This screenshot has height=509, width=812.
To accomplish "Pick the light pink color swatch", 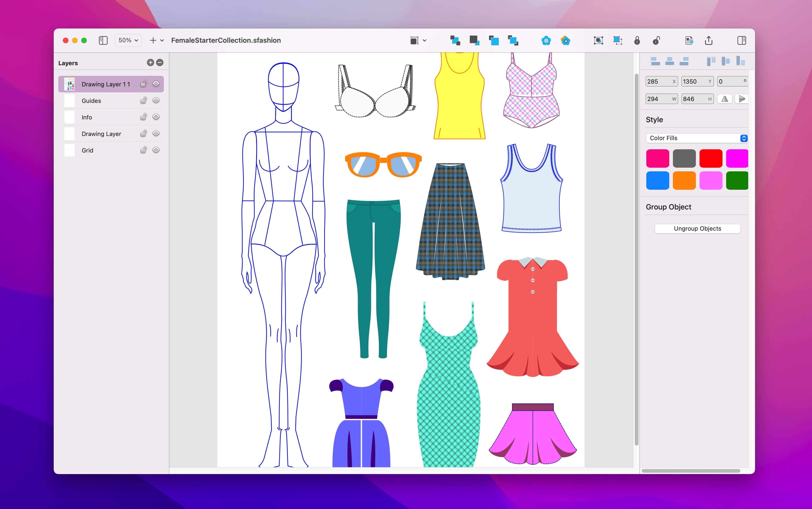I will pyautogui.click(x=711, y=181).
